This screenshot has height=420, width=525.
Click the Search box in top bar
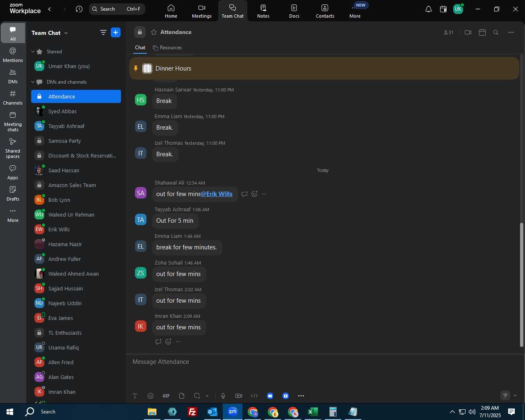click(x=117, y=9)
